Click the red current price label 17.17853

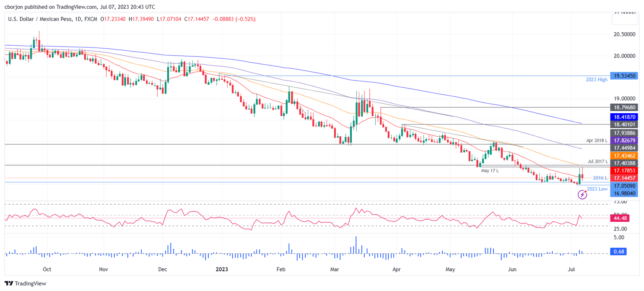[x=624, y=171]
